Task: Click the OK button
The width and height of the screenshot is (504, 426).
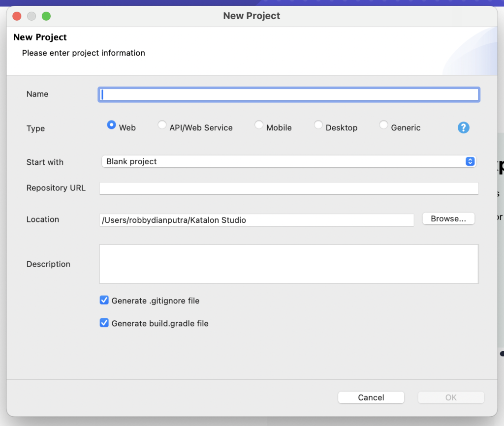Action: click(451, 397)
